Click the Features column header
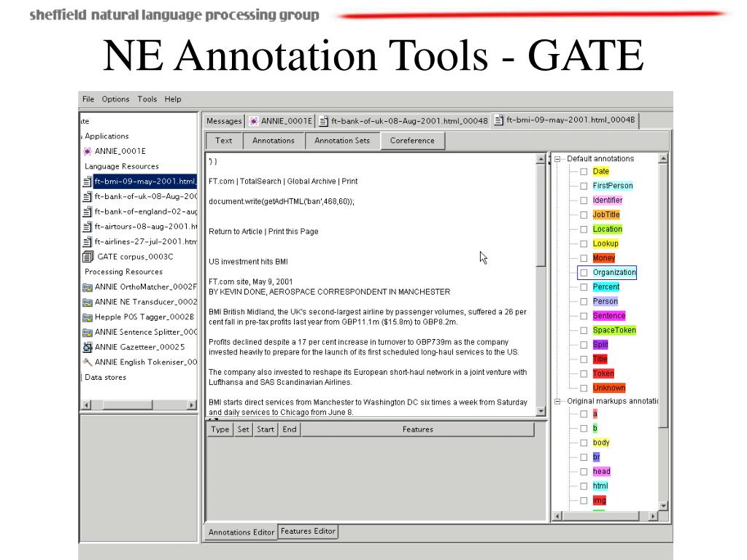The width and height of the screenshot is (747, 560). tap(418, 429)
